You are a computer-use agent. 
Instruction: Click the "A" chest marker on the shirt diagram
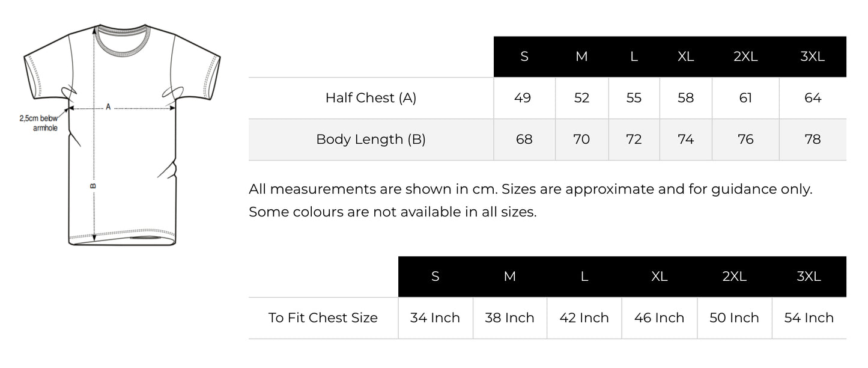click(x=108, y=107)
